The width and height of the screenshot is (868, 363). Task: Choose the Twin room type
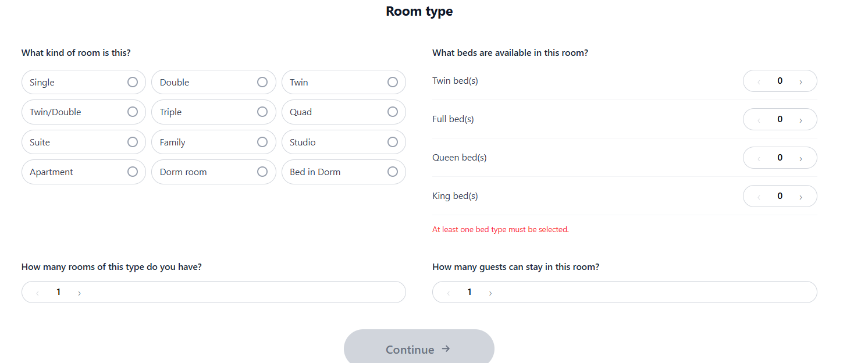point(344,82)
